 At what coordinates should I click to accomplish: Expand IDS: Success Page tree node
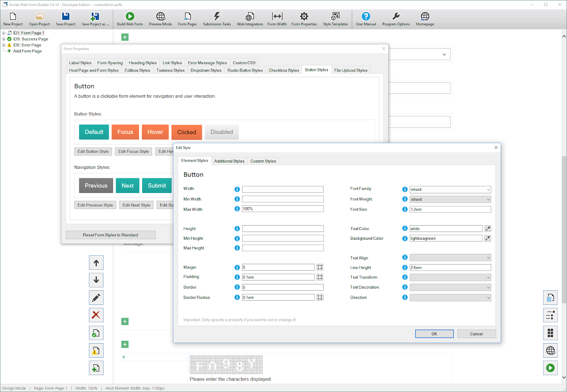(4, 39)
